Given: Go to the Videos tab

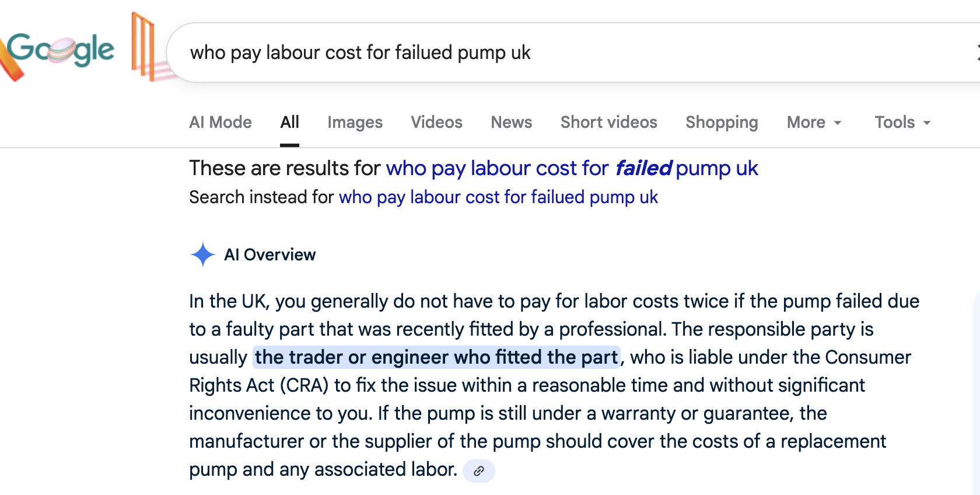Looking at the screenshot, I should click(436, 123).
